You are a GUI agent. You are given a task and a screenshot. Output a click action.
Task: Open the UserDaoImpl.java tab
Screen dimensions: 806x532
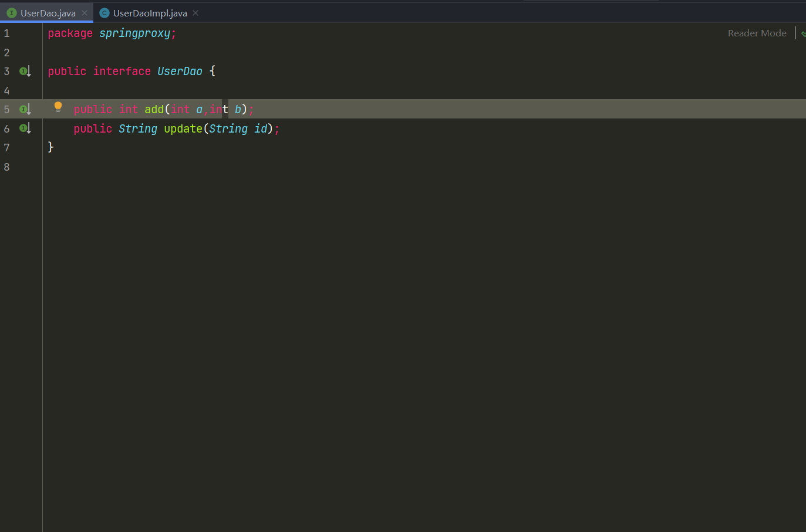point(150,13)
